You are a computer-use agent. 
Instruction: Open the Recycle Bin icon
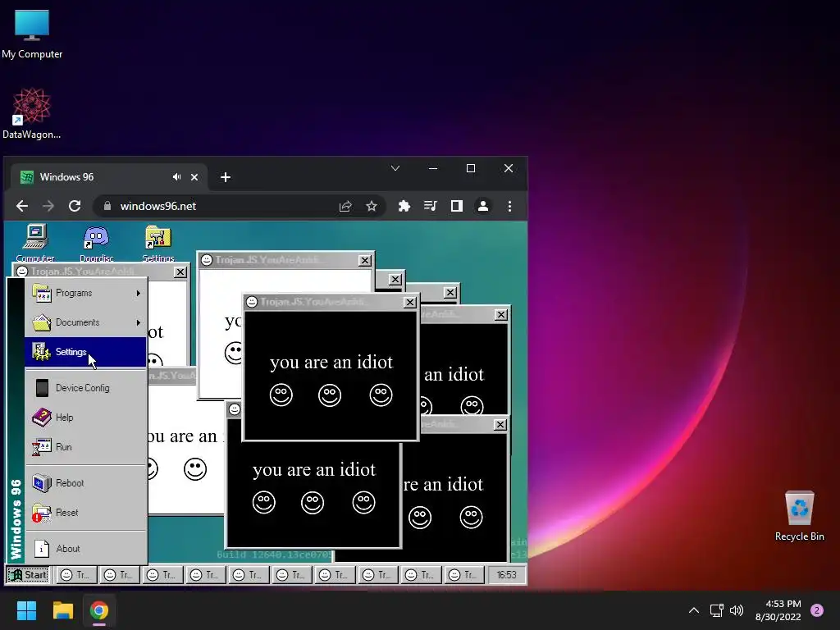click(x=799, y=516)
